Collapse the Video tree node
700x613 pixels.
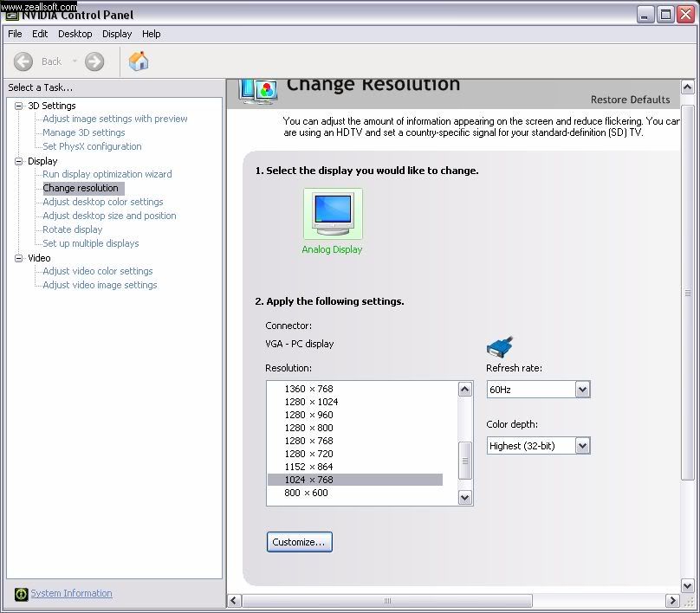coord(19,258)
